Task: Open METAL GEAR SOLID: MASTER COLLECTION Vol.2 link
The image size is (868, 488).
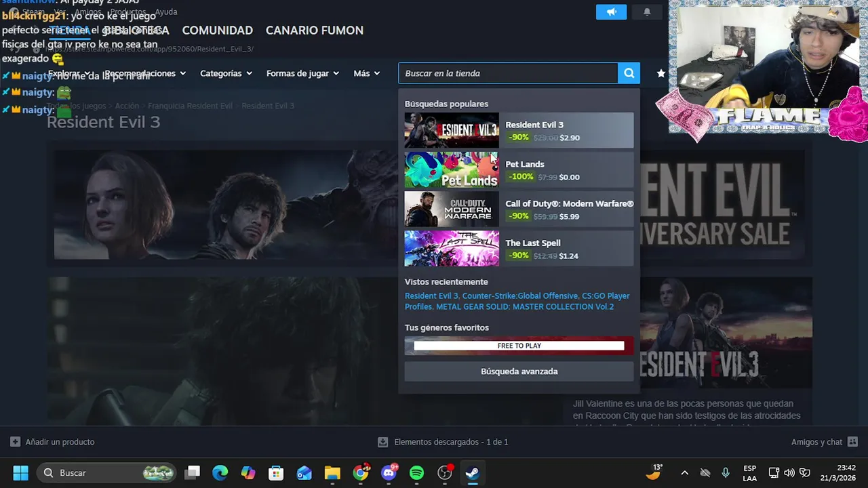Action: tap(525, 306)
